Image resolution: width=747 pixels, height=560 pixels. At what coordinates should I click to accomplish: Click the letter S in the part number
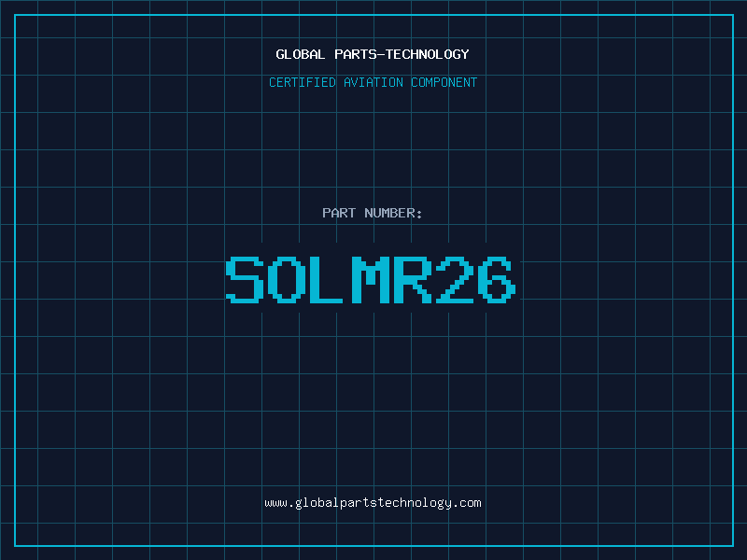click(246, 280)
